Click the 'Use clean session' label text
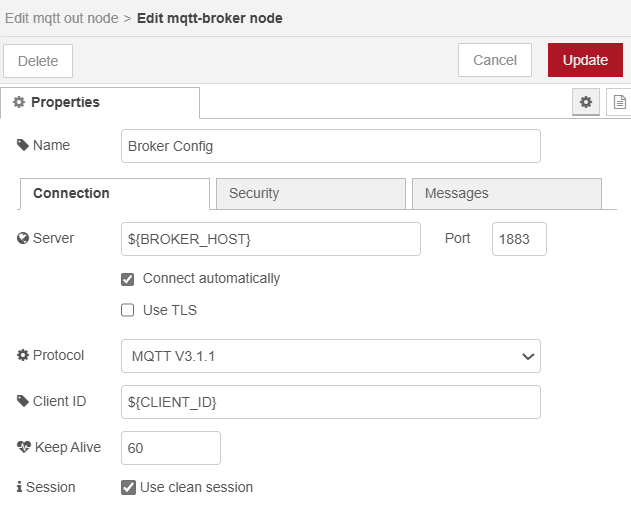 (196, 487)
